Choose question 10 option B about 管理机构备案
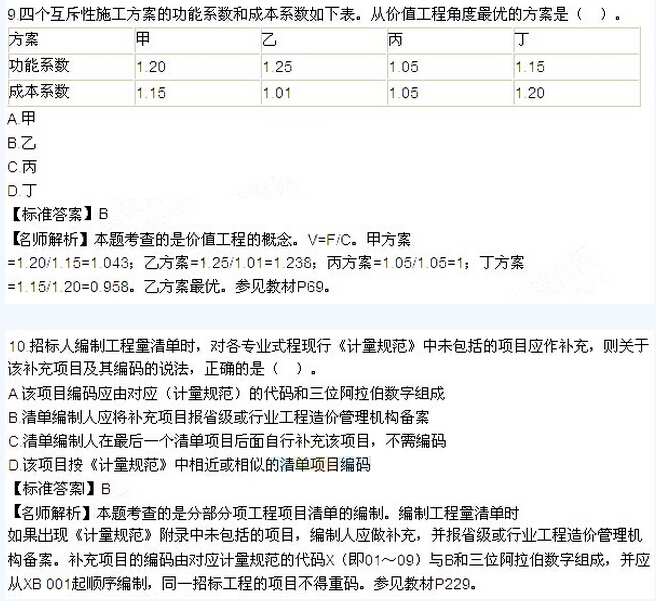This screenshot has width=656, height=601. point(218,417)
